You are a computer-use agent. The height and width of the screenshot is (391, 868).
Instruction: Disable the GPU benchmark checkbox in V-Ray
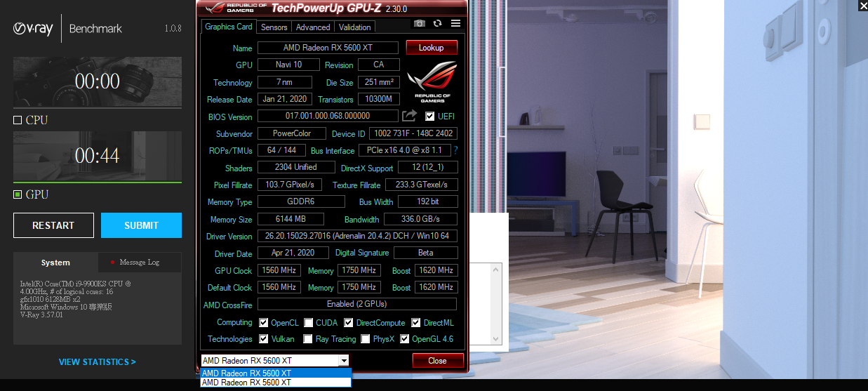(x=18, y=194)
